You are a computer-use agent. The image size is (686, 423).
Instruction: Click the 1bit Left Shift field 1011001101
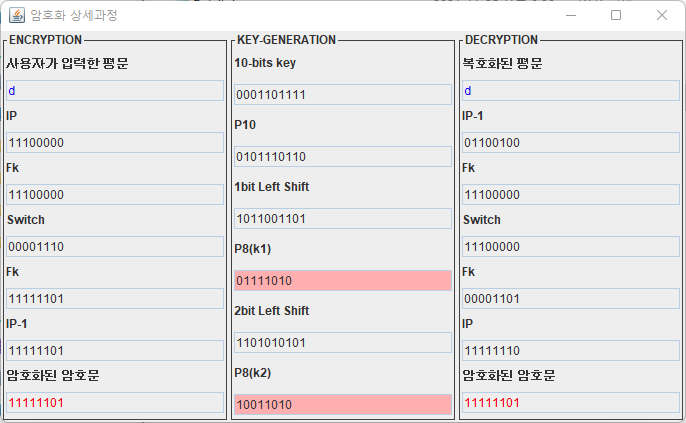(343, 219)
